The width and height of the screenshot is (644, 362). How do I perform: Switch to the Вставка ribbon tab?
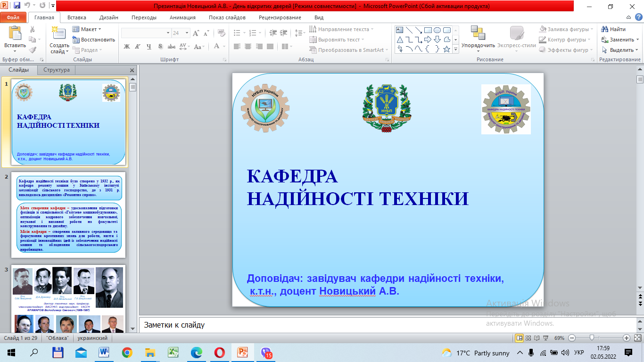(x=77, y=17)
